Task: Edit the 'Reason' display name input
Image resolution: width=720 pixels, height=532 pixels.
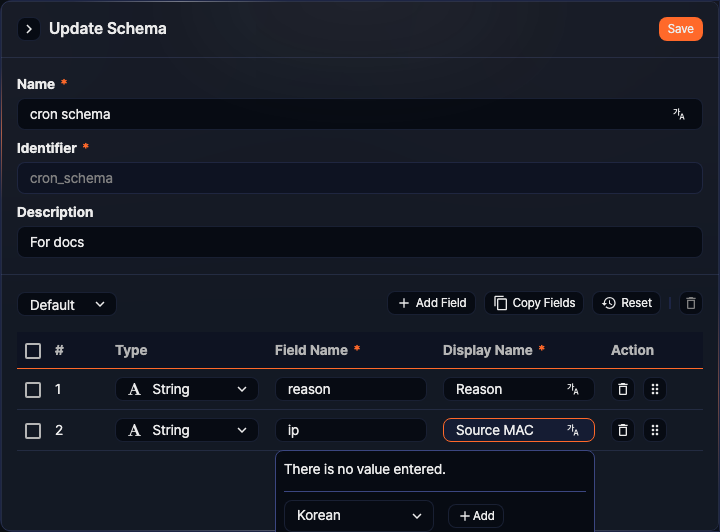Action: pyautogui.click(x=518, y=389)
